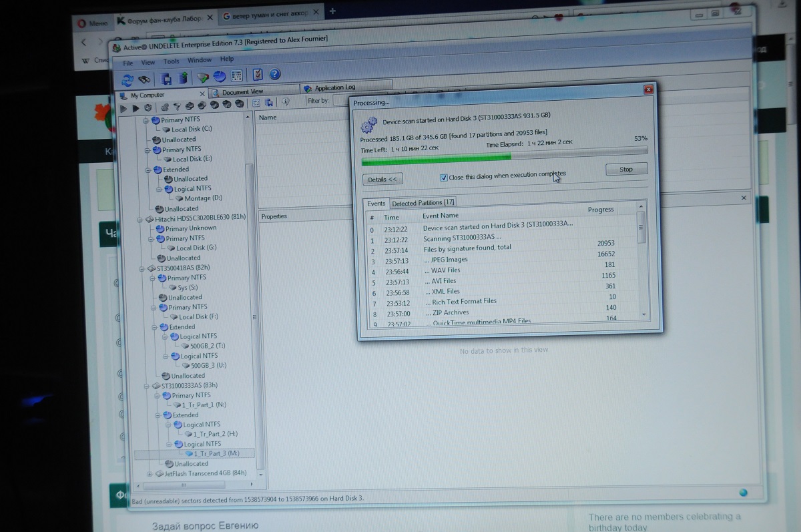
Task: Click the green scan progress bar
Action: coord(504,156)
